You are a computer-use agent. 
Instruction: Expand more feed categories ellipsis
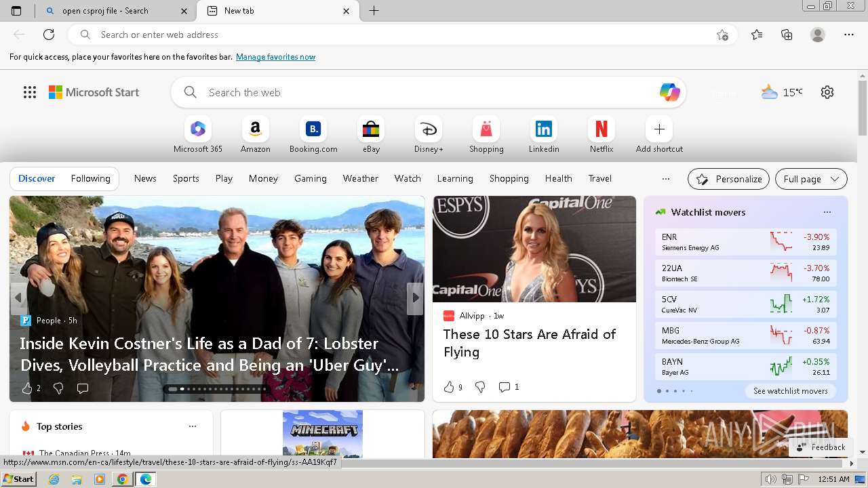[x=666, y=179]
